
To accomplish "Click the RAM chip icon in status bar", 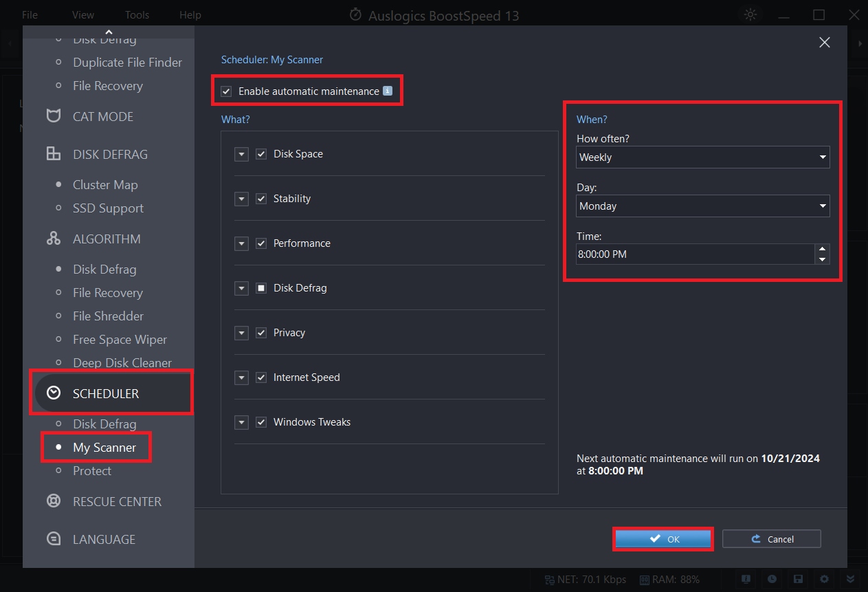I will (645, 580).
